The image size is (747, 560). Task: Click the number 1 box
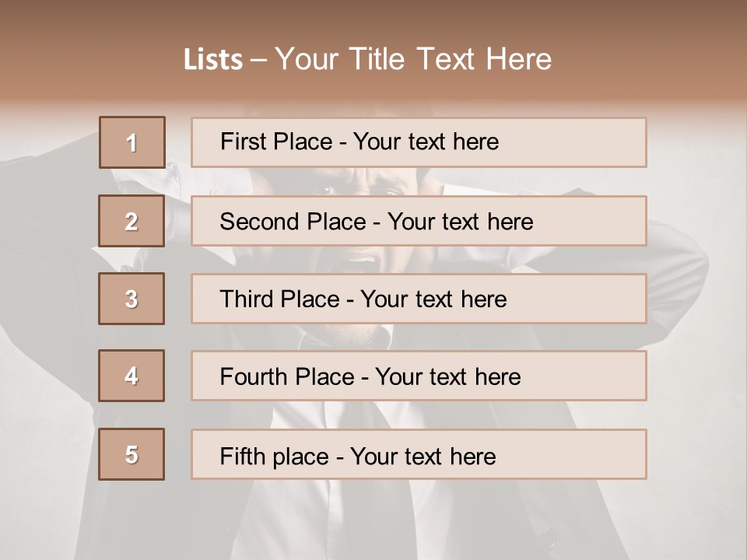(132, 142)
